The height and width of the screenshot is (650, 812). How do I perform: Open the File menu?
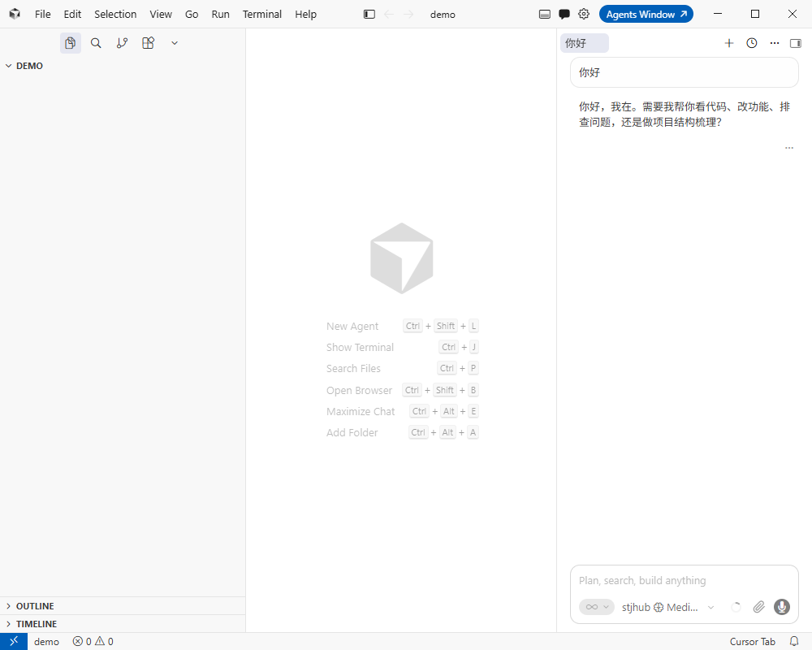(43, 14)
